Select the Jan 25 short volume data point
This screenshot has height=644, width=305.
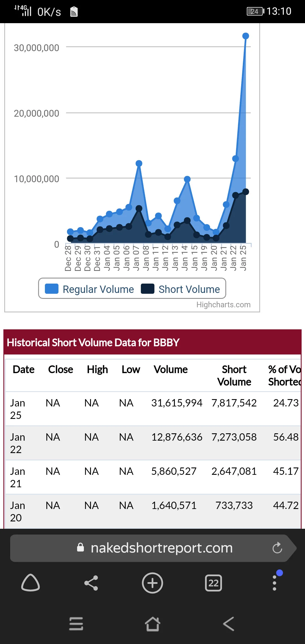pos(246,192)
